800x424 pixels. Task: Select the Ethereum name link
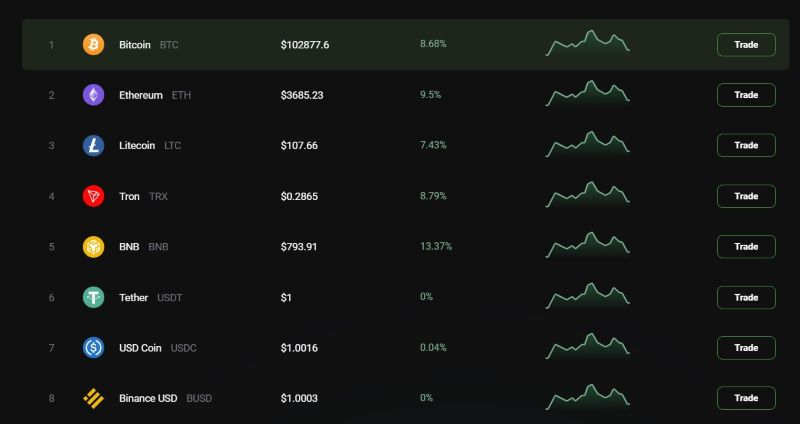coord(141,95)
